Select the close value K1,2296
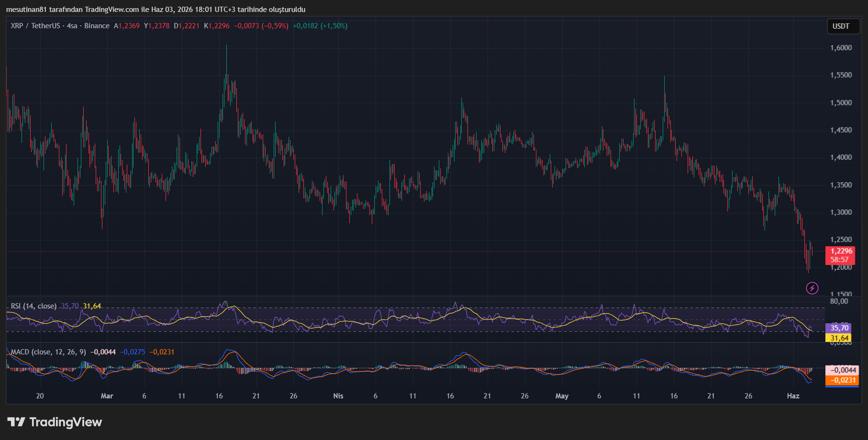This screenshot has height=440, width=868. click(x=217, y=26)
